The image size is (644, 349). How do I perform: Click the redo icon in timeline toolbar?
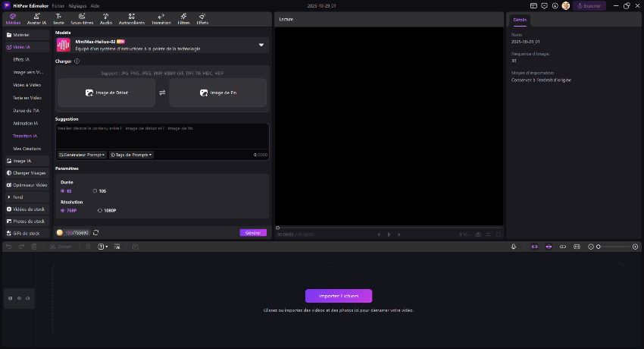tap(21, 247)
